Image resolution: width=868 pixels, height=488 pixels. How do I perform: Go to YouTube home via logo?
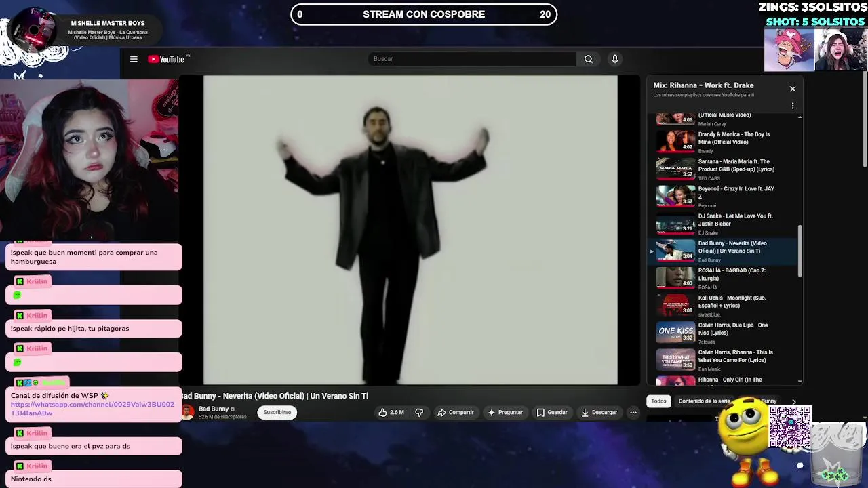tap(166, 59)
